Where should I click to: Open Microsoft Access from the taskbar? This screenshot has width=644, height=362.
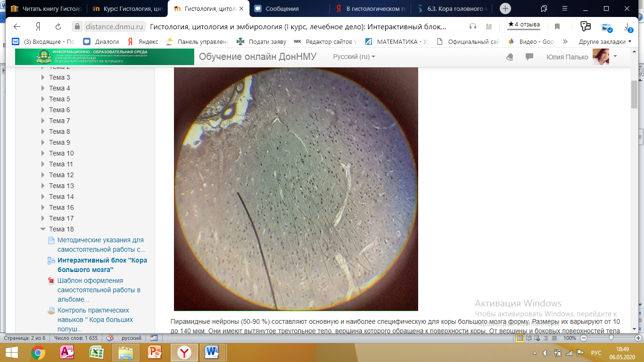point(67,353)
